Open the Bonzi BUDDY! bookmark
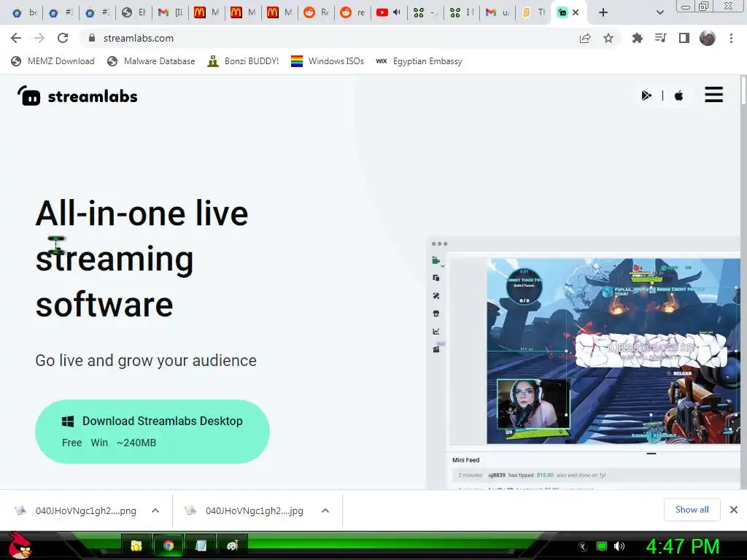 (243, 61)
